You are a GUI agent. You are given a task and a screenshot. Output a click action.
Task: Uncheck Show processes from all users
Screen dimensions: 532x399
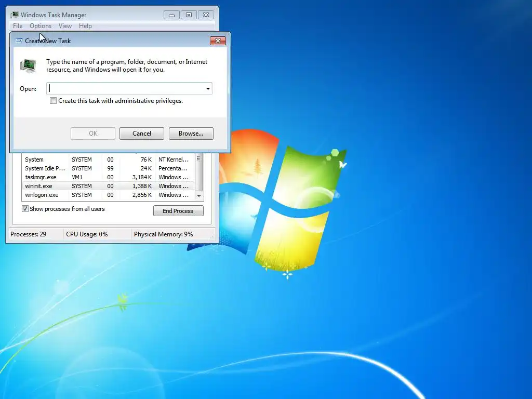point(25,209)
